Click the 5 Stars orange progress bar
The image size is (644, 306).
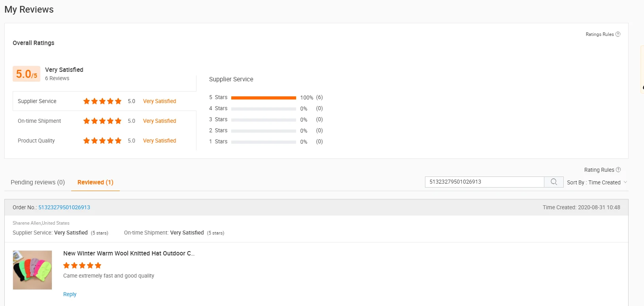tap(263, 98)
